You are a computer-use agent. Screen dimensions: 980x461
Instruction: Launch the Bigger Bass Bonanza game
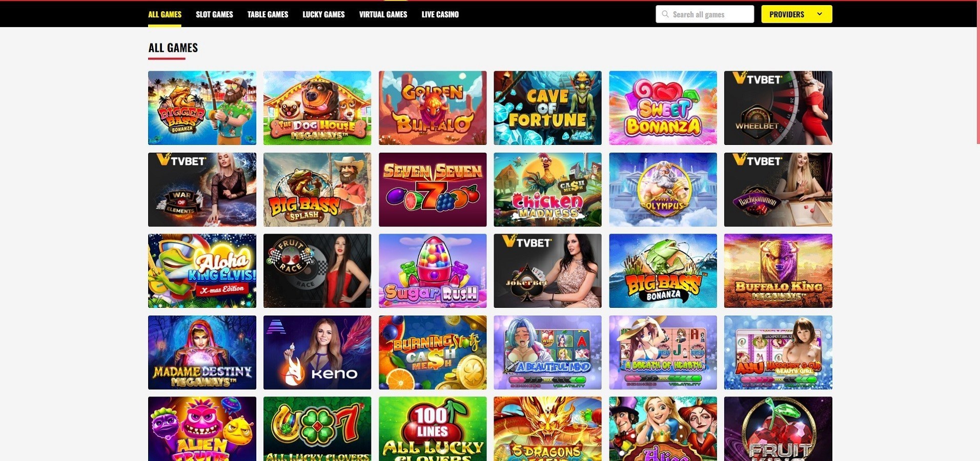[202, 108]
